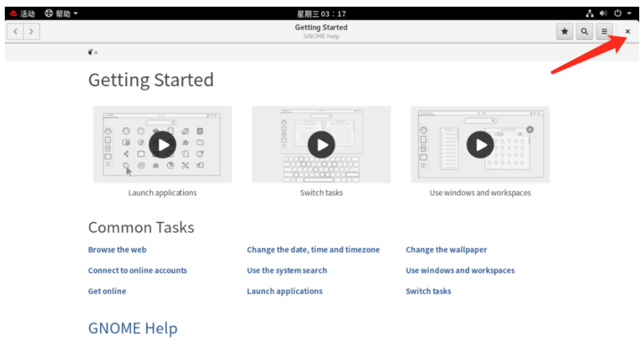Click the clock showing 星期三 03：17
Image resolution: width=644 pixels, height=347 pixels.
(322, 13)
